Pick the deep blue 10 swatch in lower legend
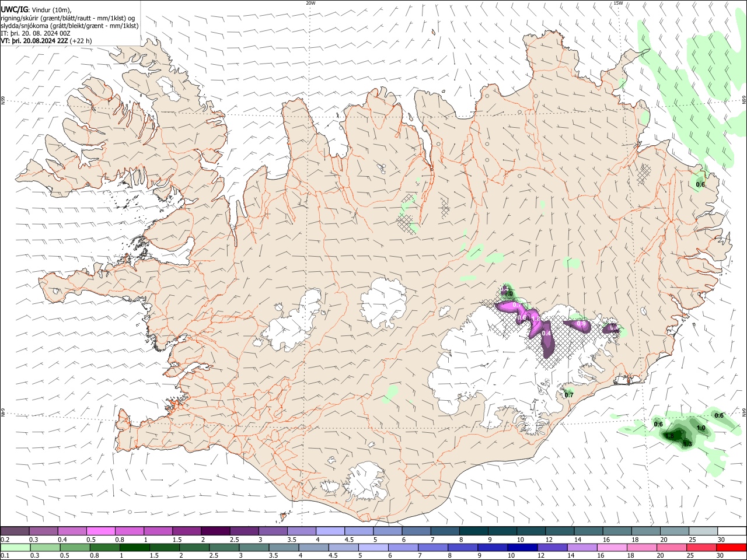 (521, 548)
